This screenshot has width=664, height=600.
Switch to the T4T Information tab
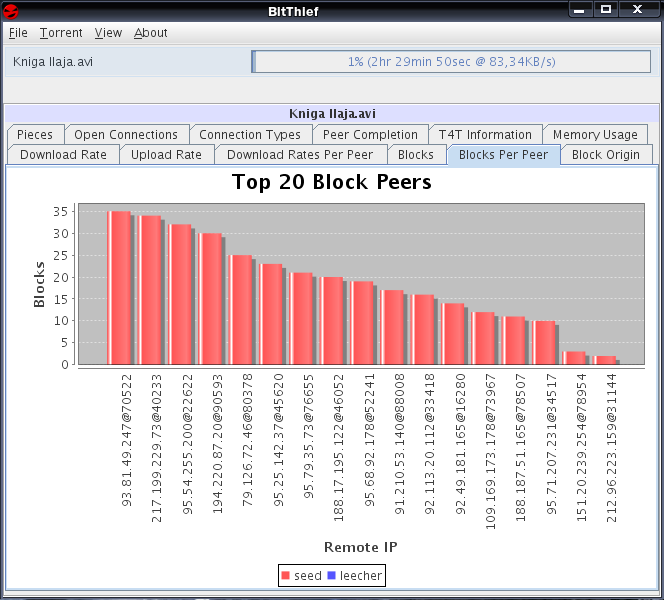pyautogui.click(x=485, y=135)
